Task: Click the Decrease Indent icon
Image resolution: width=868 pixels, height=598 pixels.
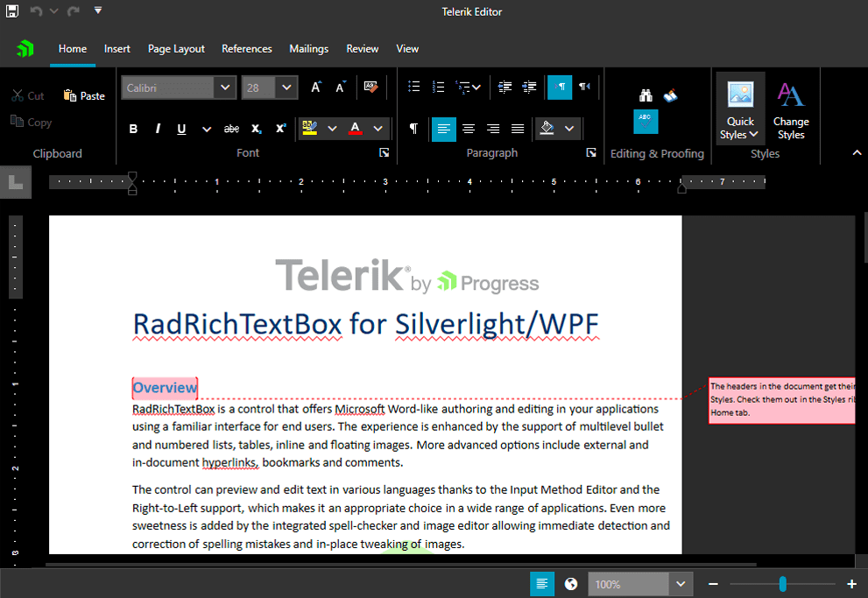Action: [505, 87]
